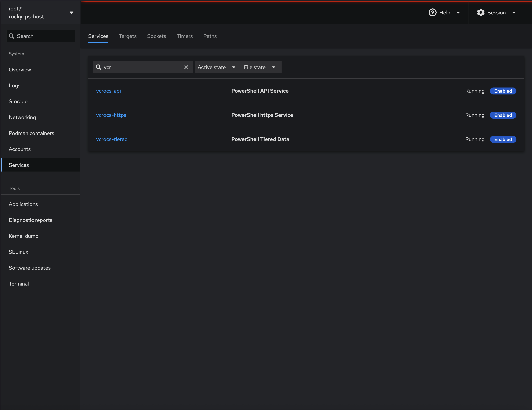532x410 pixels.
Task: Open the vcrocs-tiered service link
Action: pyautogui.click(x=112, y=139)
